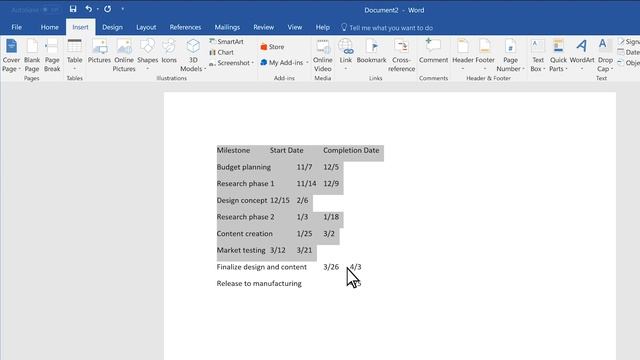The width and height of the screenshot is (640, 360).
Task: Click Research phase 2 text
Action: pyautogui.click(x=245, y=217)
